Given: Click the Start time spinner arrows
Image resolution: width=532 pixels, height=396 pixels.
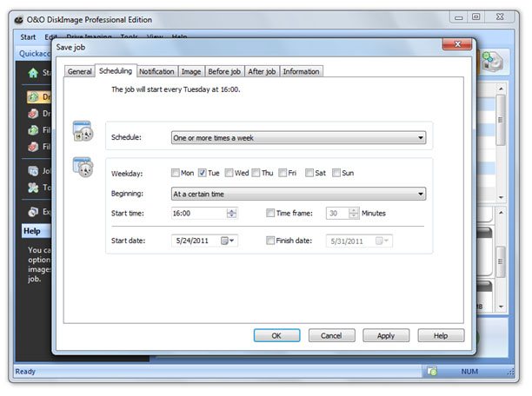Looking at the screenshot, I should point(231,213).
